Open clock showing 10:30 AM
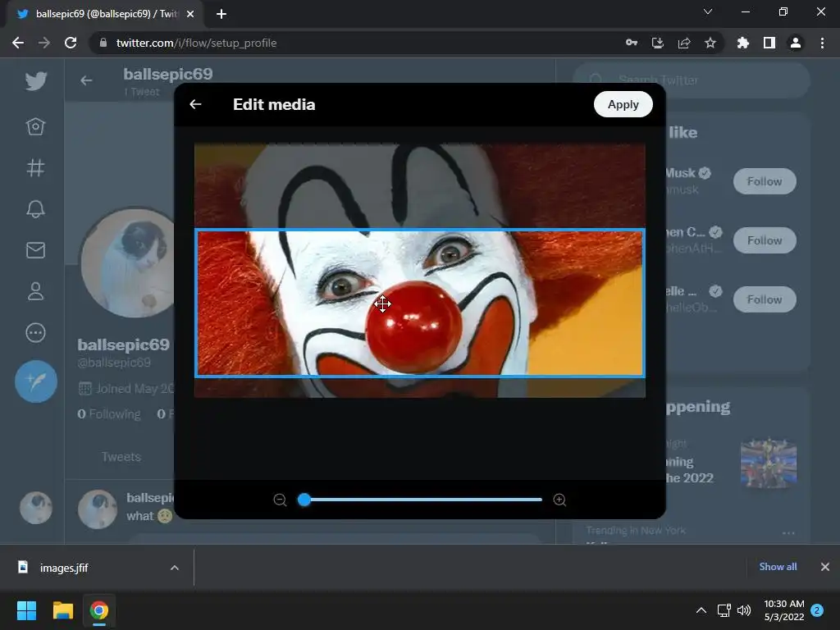Image resolution: width=840 pixels, height=630 pixels. coord(783,610)
